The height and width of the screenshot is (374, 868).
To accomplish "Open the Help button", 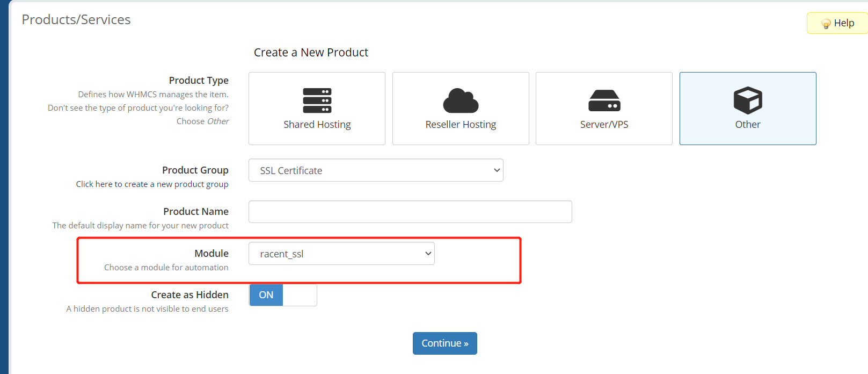I will pos(837,23).
